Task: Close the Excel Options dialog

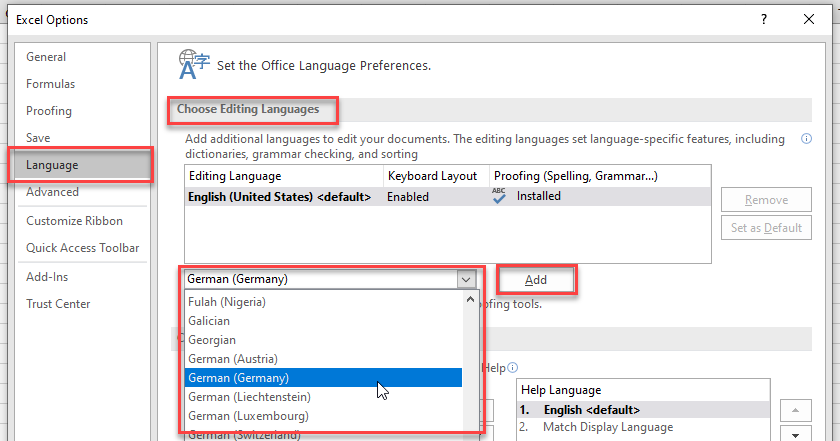Action: pos(809,19)
